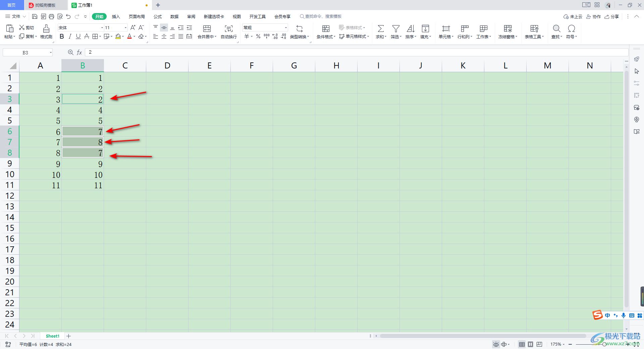Image resolution: width=644 pixels, height=349 pixels.
Task: Click the Cut (剪切) scissors button
Action: click(26, 28)
